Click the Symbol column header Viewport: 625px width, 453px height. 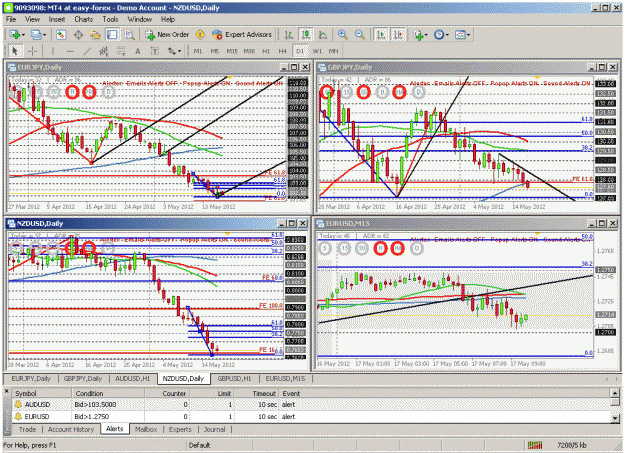(42, 393)
